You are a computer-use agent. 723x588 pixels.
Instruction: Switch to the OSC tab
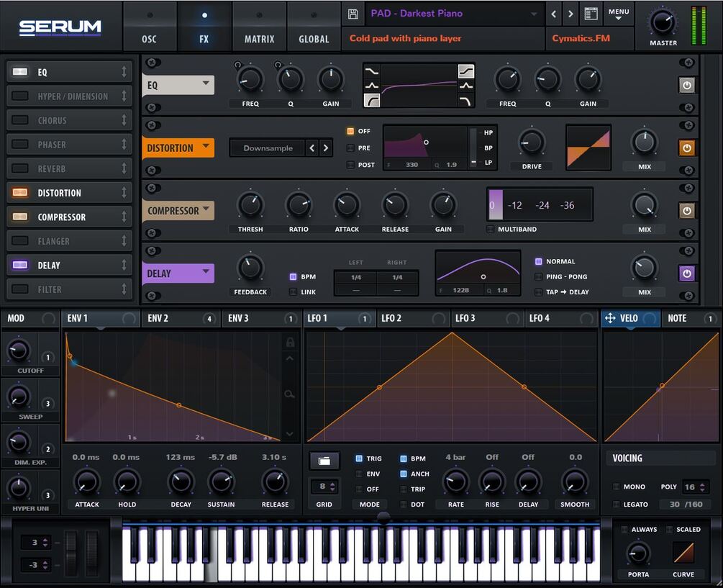[150, 27]
